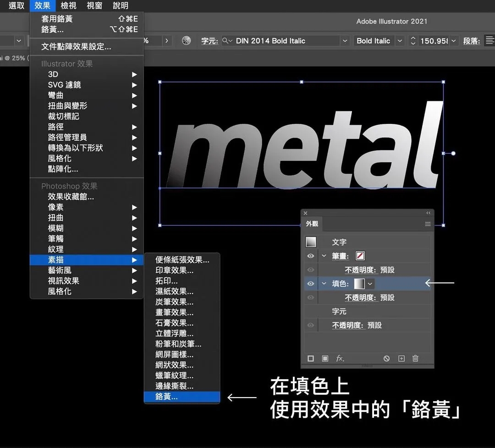This screenshot has width=495, height=448.
Task: Choose 套用鉻黃 in the 效果 menu
Action: click(x=87, y=19)
